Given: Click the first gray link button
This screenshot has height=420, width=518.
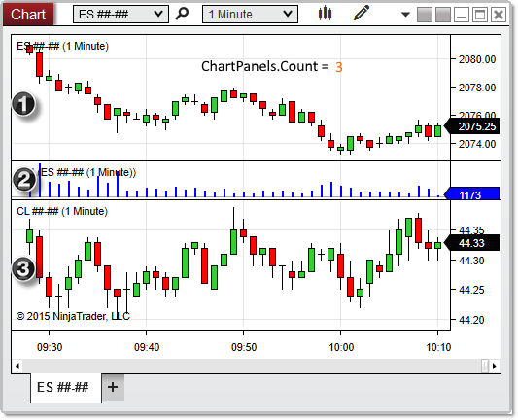Looking at the screenshot, I should (425, 15).
